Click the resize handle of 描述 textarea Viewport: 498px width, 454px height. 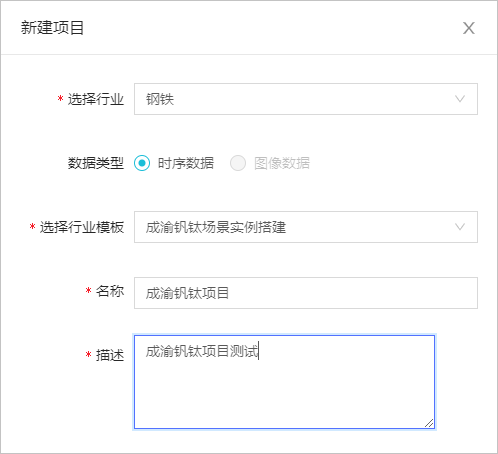coord(429,423)
